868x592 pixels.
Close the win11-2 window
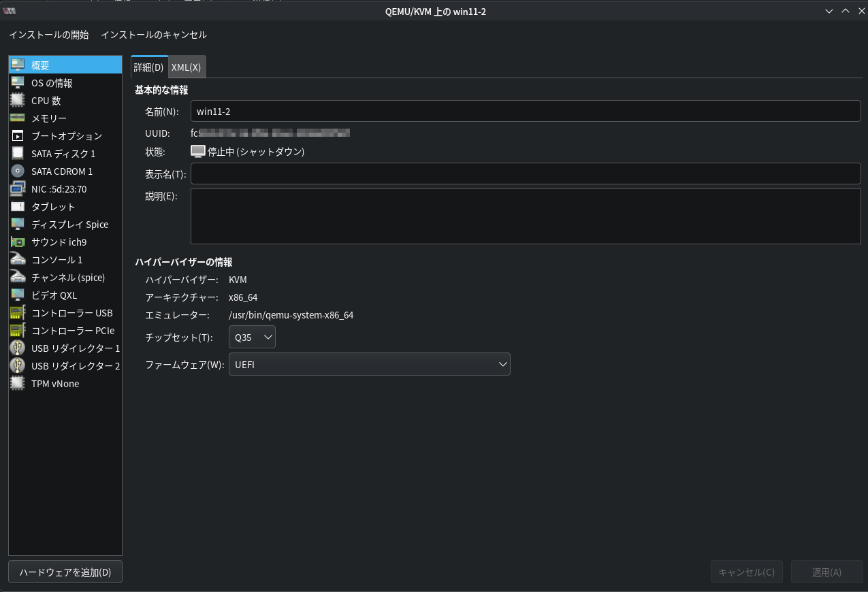click(x=861, y=11)
